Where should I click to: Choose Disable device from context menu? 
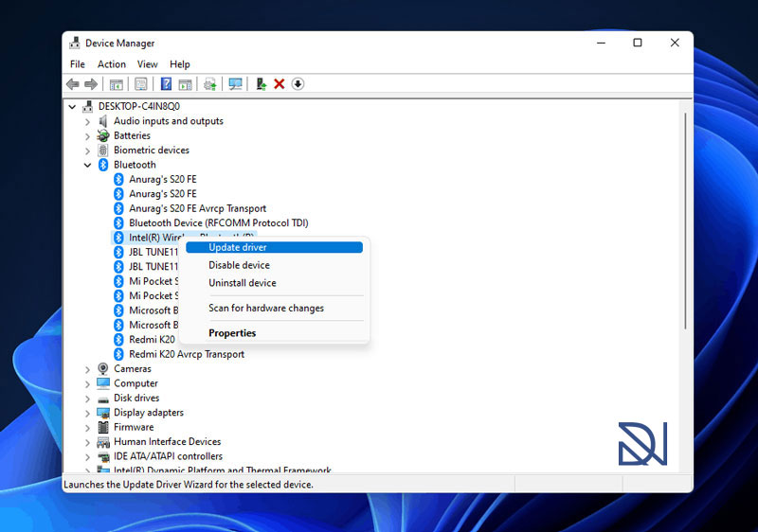tap(274, 265)
